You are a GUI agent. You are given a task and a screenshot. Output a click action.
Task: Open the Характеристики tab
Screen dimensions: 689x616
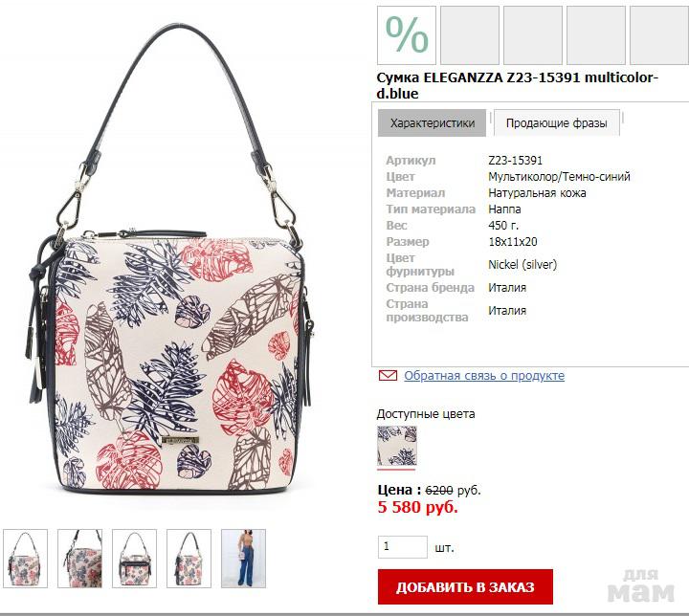click(432, 123)
